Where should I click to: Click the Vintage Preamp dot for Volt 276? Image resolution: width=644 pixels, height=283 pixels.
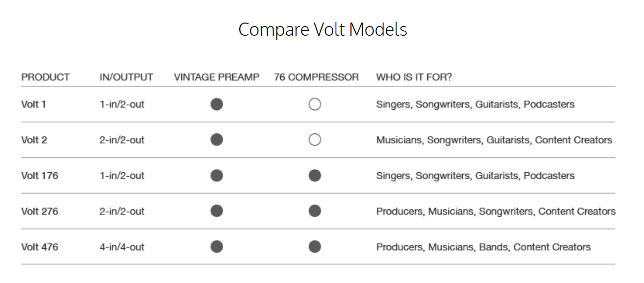point(217,211)
